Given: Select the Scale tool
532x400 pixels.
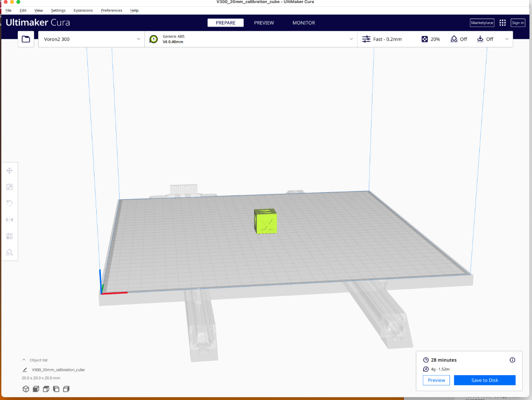Looking at the screenshot, I should [9, 187].
